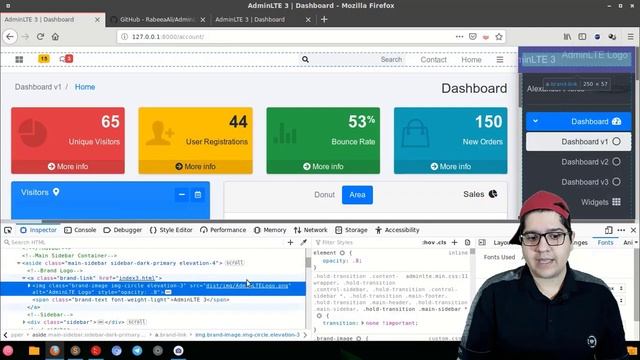The width and height of the screenshot is (640, 360).
Task: Collapse the Dashboard menu chevron in the sidebar
Action: tap(536, 121)
